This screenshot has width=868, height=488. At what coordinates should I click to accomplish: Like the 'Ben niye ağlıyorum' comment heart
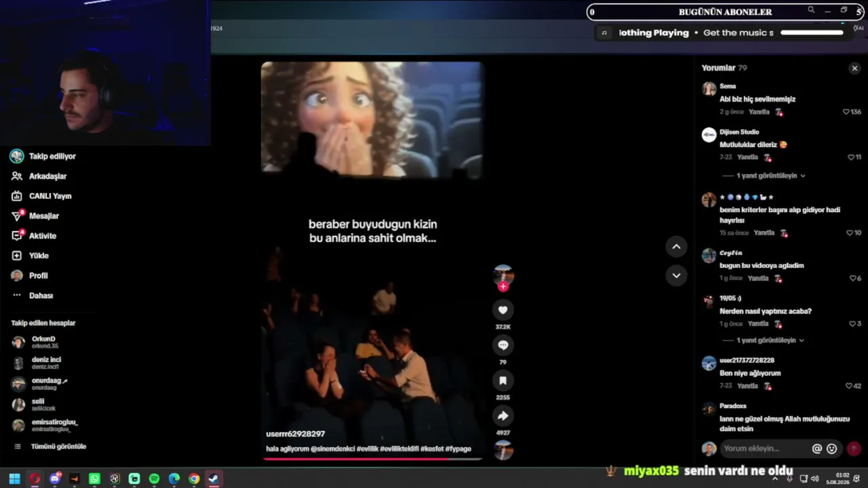tap(848, 386)
